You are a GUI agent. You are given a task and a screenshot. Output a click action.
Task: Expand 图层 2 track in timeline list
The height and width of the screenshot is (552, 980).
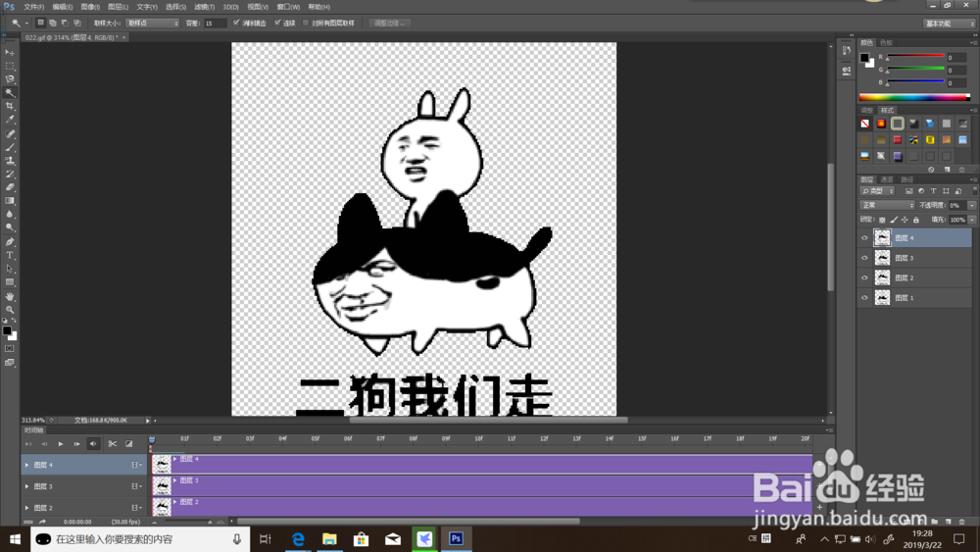tap(26, 508)
